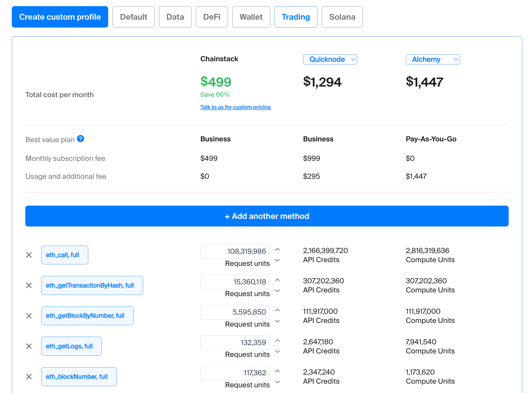Click the eth_call request units input field
Viewport: 532px width, 393px height.
[235, 252]
